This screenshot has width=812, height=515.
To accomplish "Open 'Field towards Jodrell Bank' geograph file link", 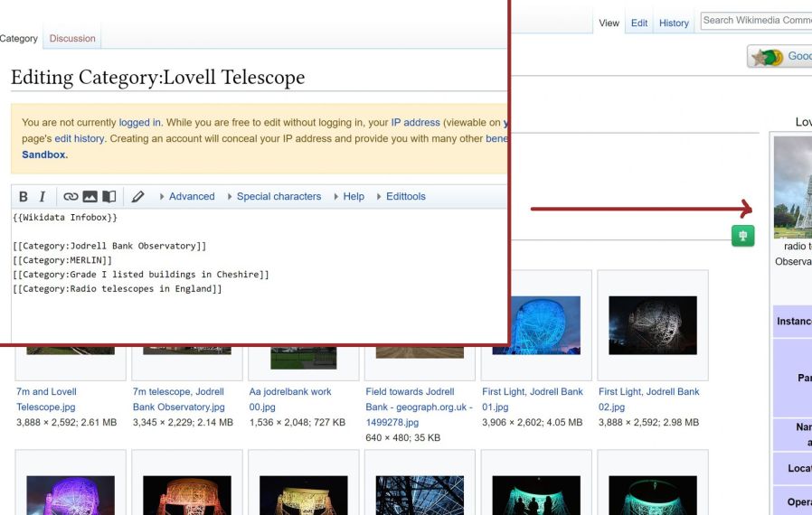I will click(419, 407).
